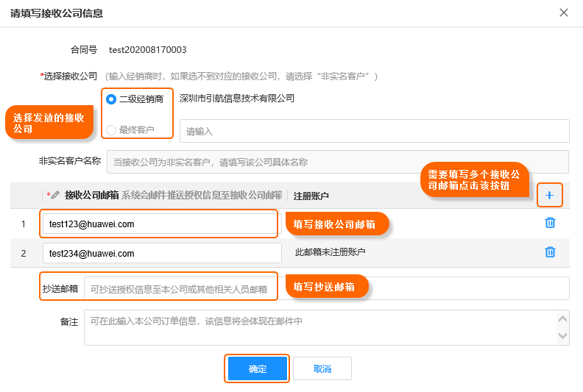Delete the test123@huawei.com email row
This screenshot has height=392, width=583.
coord(550,223)
